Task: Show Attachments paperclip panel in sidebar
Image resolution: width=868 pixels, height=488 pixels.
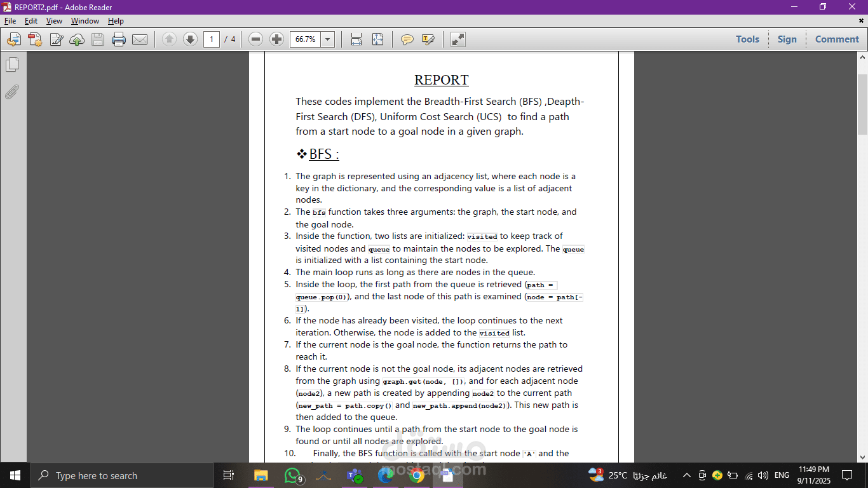Action: coord(13,92)
